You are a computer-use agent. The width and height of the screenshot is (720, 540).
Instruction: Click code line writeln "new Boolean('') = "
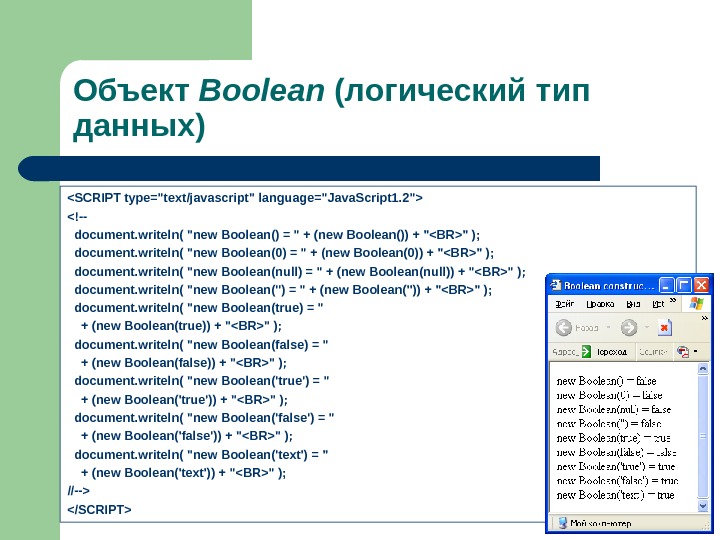point(283,290)
